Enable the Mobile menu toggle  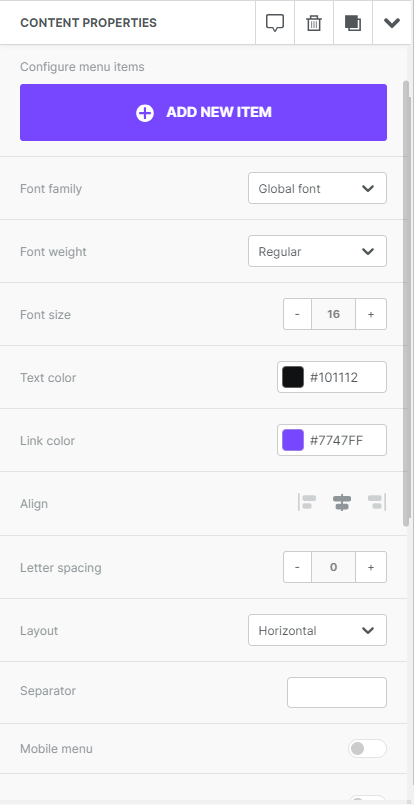(367, 749)
